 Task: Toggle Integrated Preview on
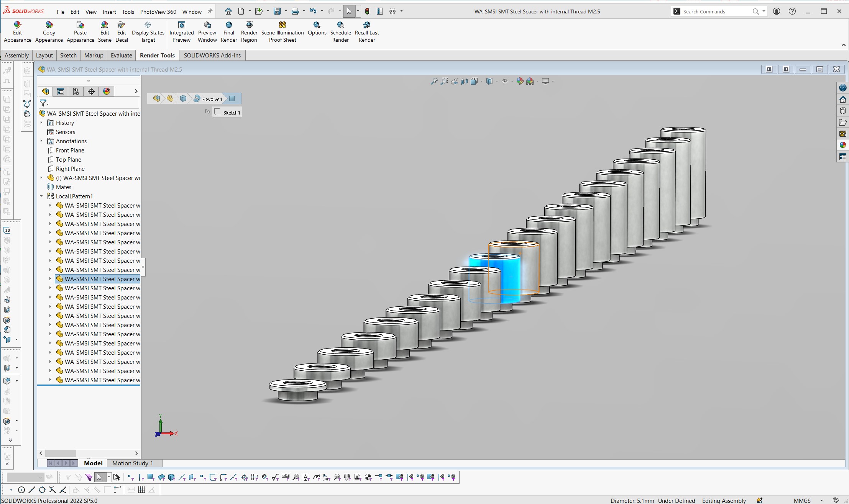coord(182,32)
